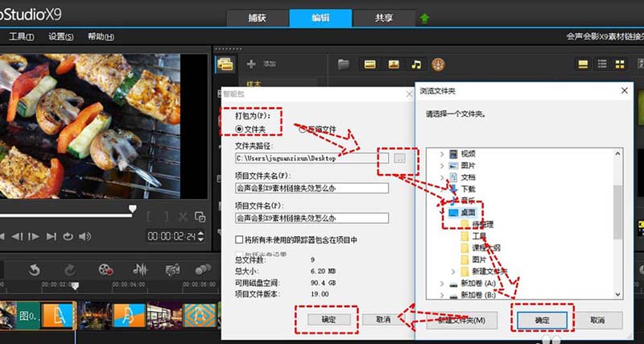Click the system volume speaker icon in preview
Screen dimensions: 644x344
85,237
